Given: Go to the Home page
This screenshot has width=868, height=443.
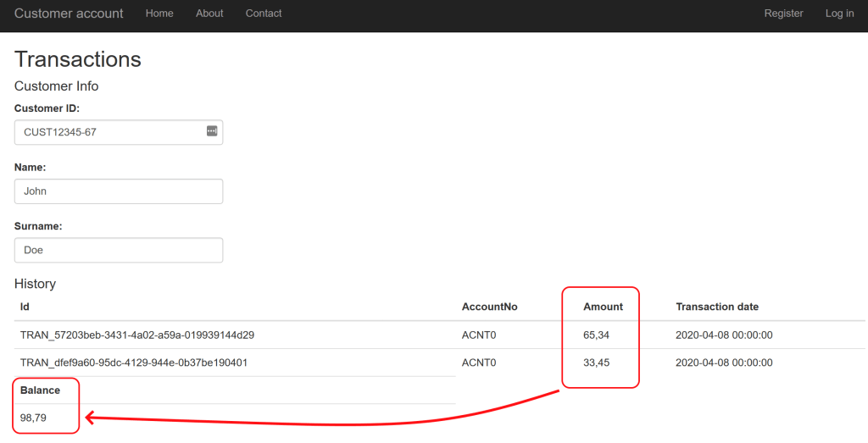Looking at the screenshot, I should tap(159, 14).
